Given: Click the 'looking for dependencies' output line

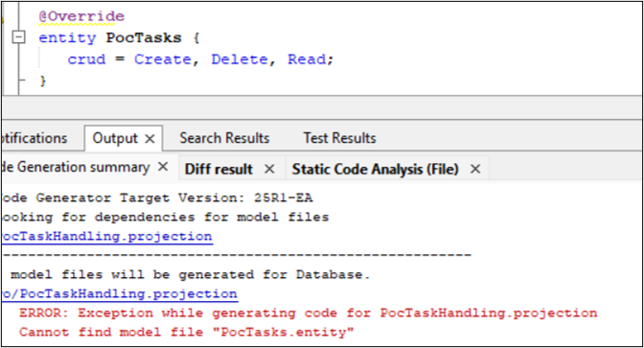Looking at the screenshot, I should tap(165, 217).
